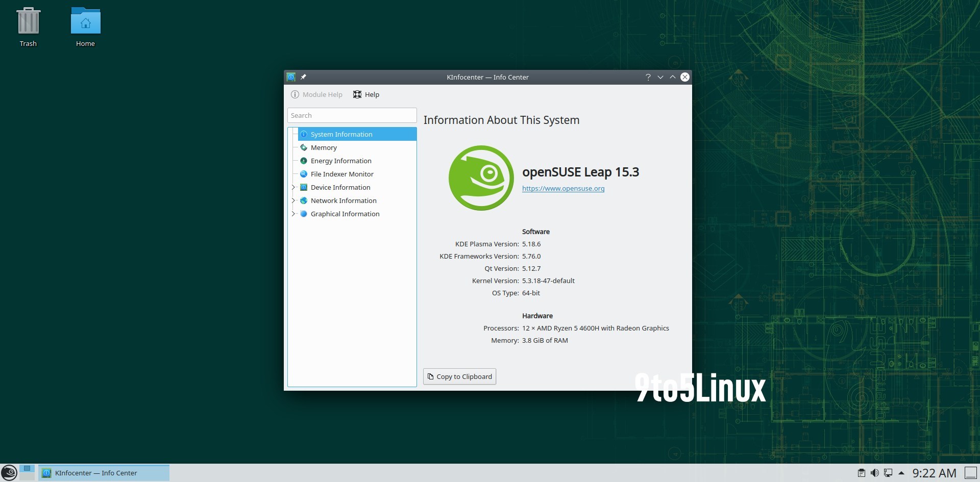
Task: Click the volume icon in system tray
Action: click(x=875, y=473)
